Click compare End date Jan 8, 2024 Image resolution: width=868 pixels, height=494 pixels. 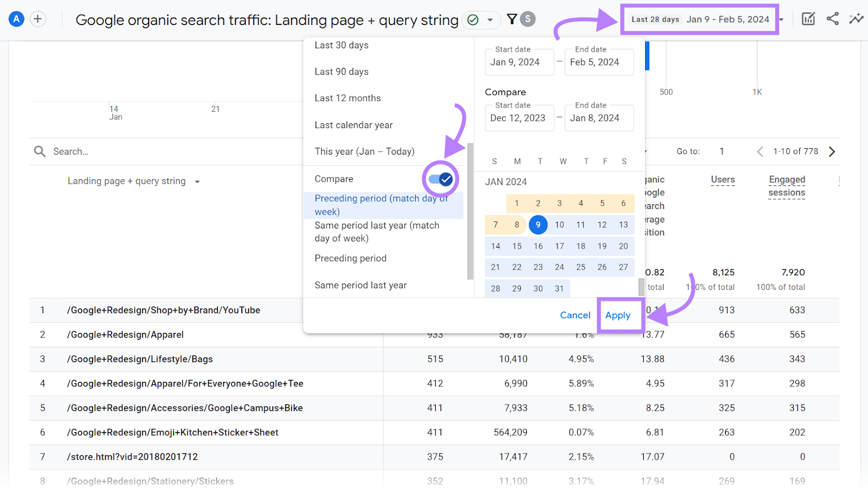(599, 118)
